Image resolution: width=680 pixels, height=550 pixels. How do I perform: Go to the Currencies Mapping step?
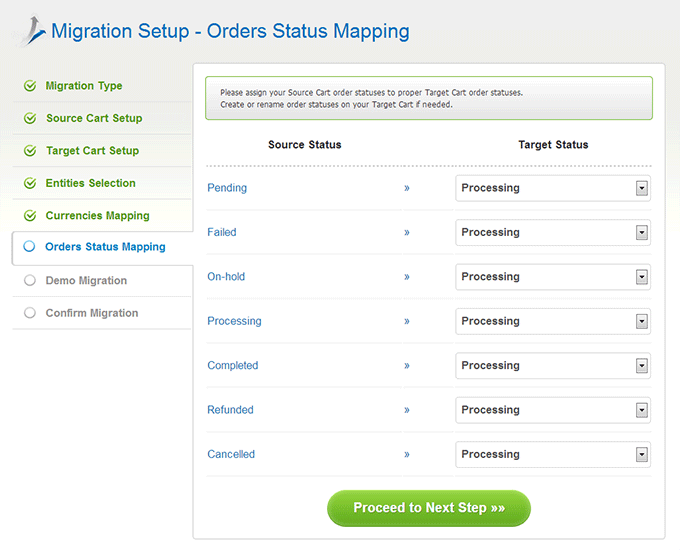(98, 216)
